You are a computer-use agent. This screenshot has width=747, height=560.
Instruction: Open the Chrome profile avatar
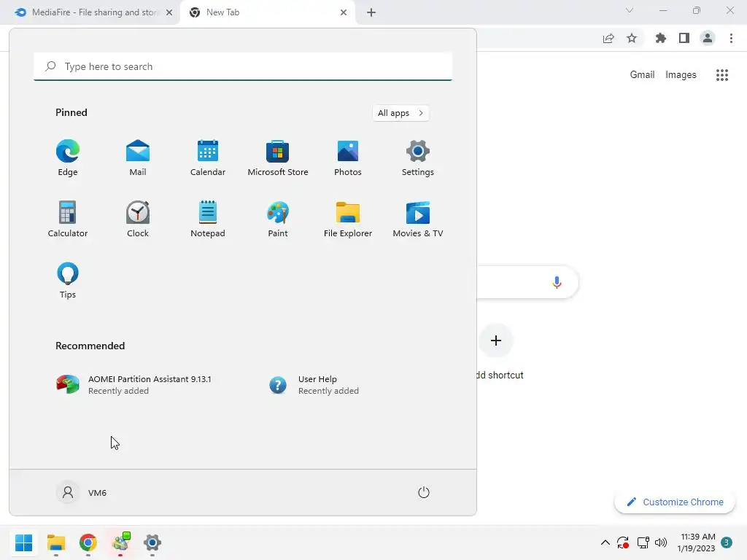coord(708,38)
